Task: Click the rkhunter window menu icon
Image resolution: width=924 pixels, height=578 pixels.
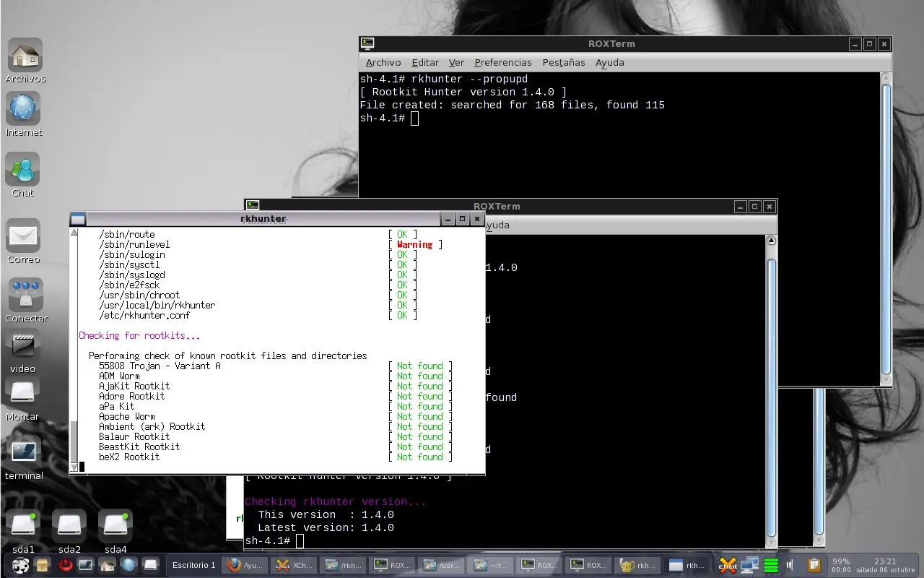Action: coord(78,219)
